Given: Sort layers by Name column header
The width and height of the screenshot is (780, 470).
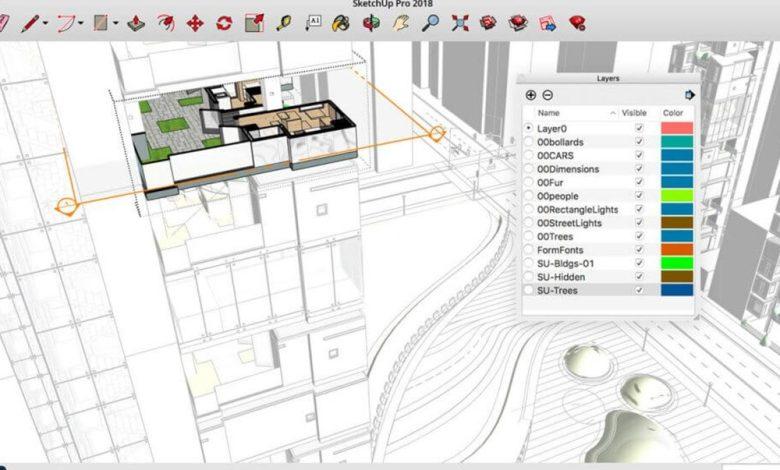Looking at the screenshot, I should click(549, 113).
